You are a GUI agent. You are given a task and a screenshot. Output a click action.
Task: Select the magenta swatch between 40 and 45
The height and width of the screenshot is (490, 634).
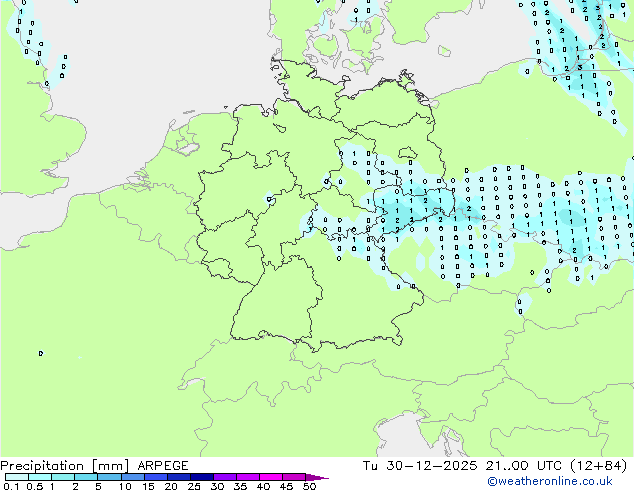(x=271, y=477)
